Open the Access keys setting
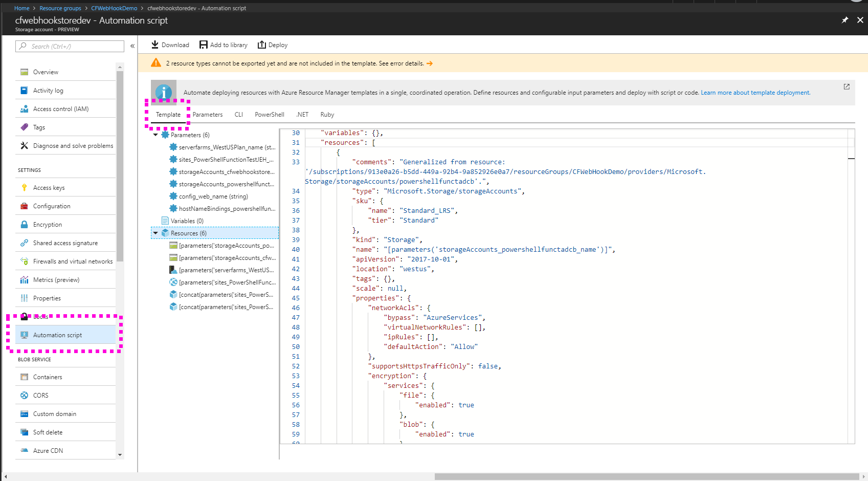868x481 pixels. click(x=65, y=188)
